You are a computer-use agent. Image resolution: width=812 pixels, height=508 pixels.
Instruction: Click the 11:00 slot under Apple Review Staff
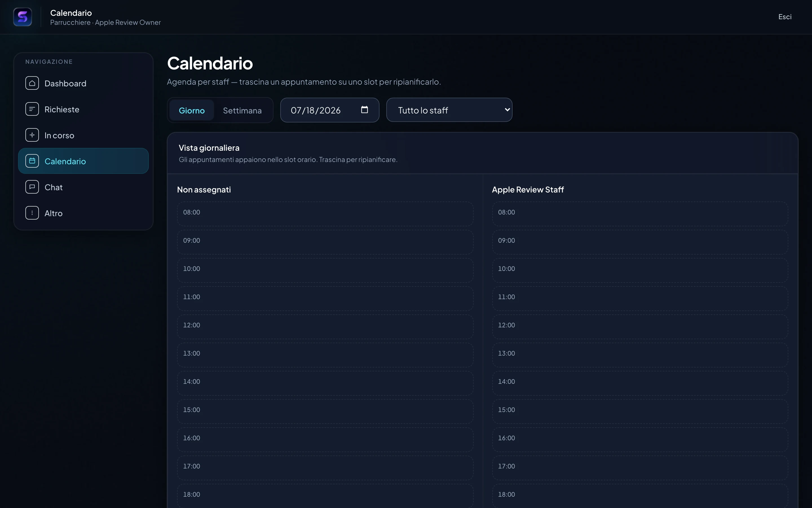point(640,298)
